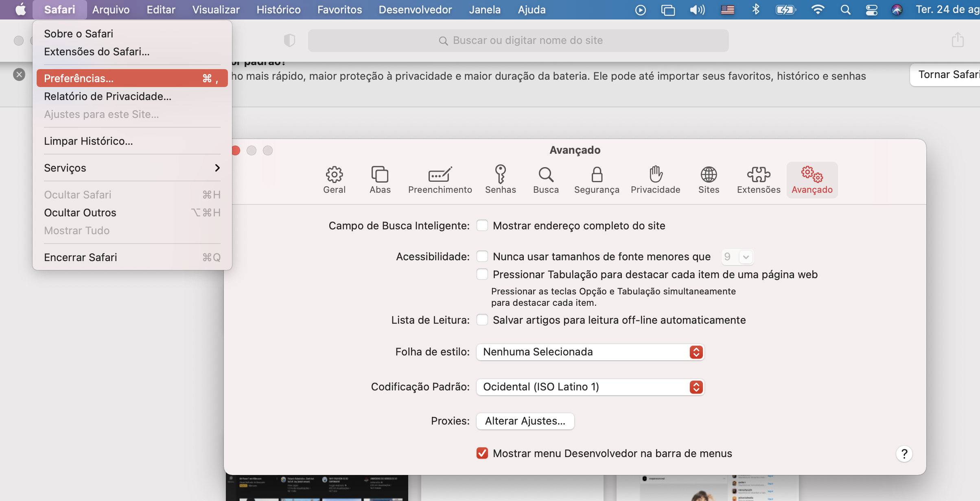Open the battery status icon
Viewport: 980px width, 501px height.
(785, 10)
